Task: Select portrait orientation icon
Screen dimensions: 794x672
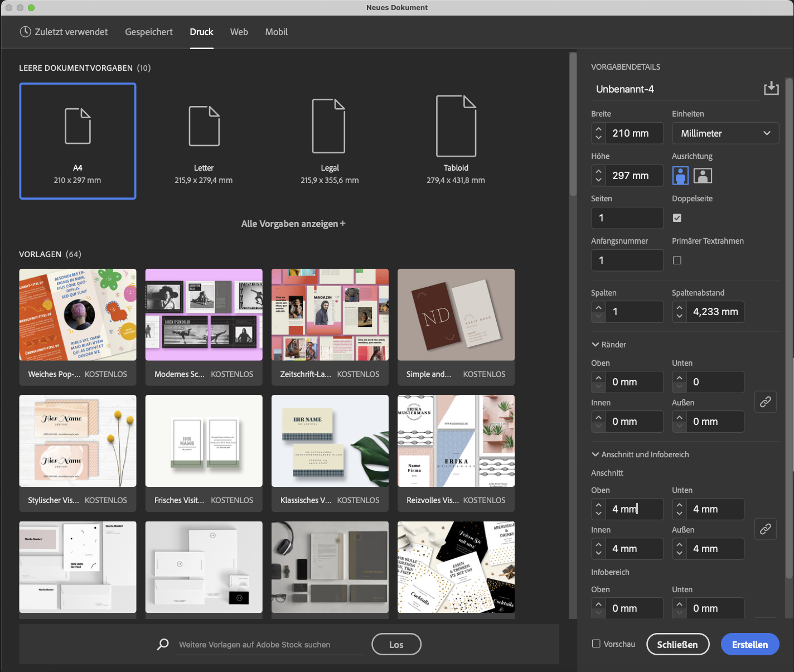Action: click(680, 176)
